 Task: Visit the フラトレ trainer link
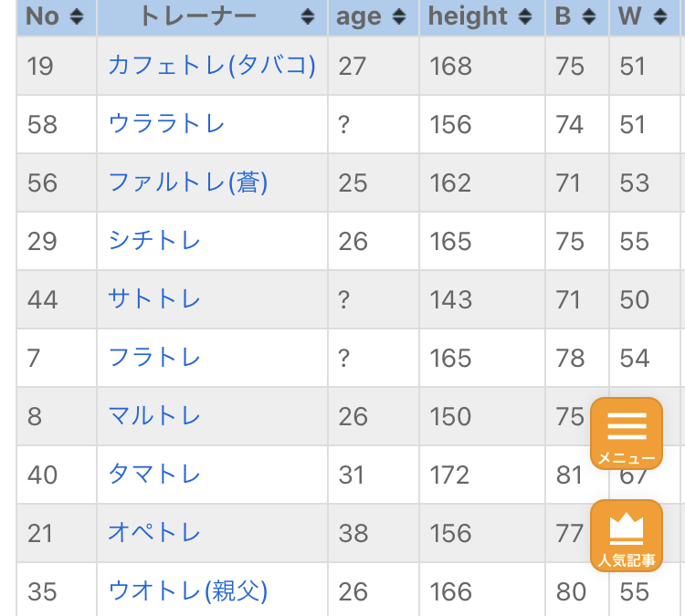(x=154, y=358)
